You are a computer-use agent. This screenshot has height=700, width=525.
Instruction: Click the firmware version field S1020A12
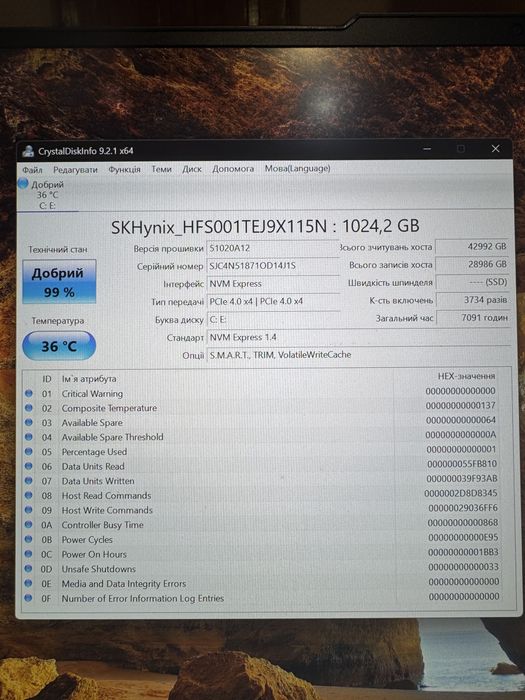tap(273, 248)
